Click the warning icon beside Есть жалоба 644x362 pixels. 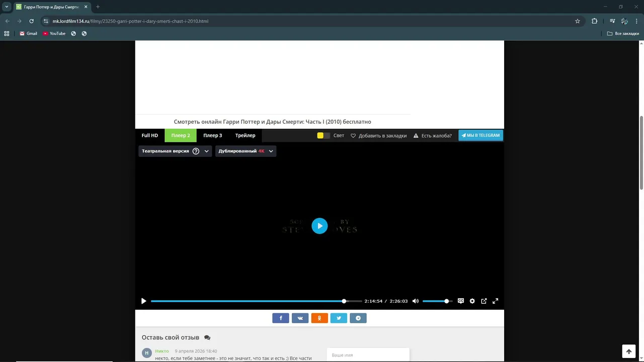(416, 136)
